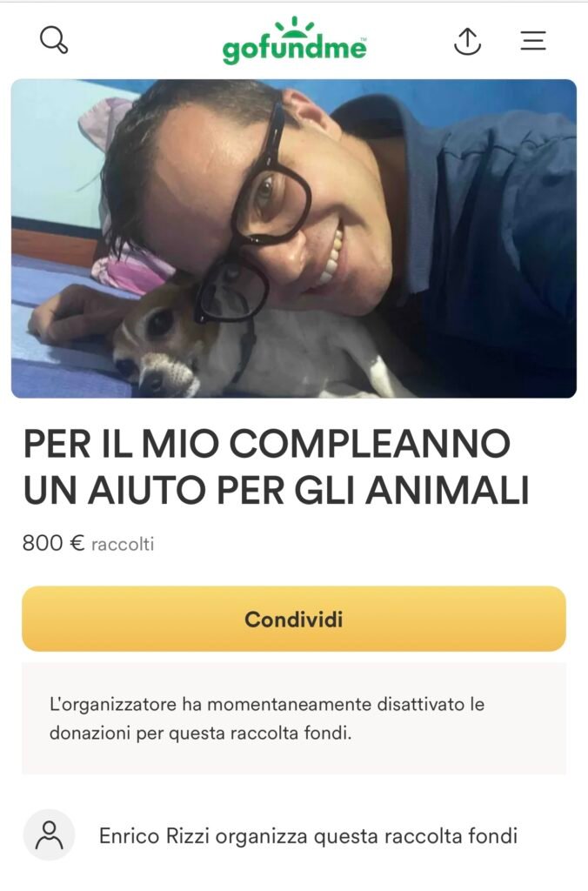This screenshot has height=891, width=588.
Task: Click the line donazioni per questa raccolta fondi
Action: coord(201,733)
